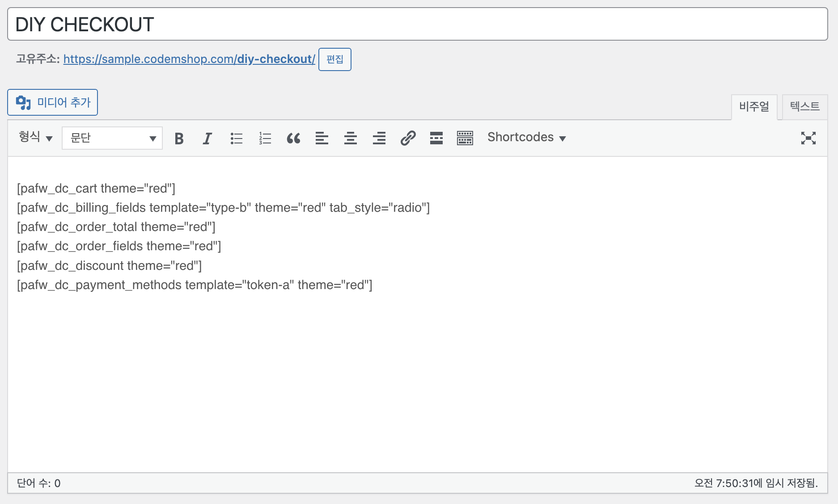Insert a numbered list
This screenshot has width=838, height=504.
265,139
